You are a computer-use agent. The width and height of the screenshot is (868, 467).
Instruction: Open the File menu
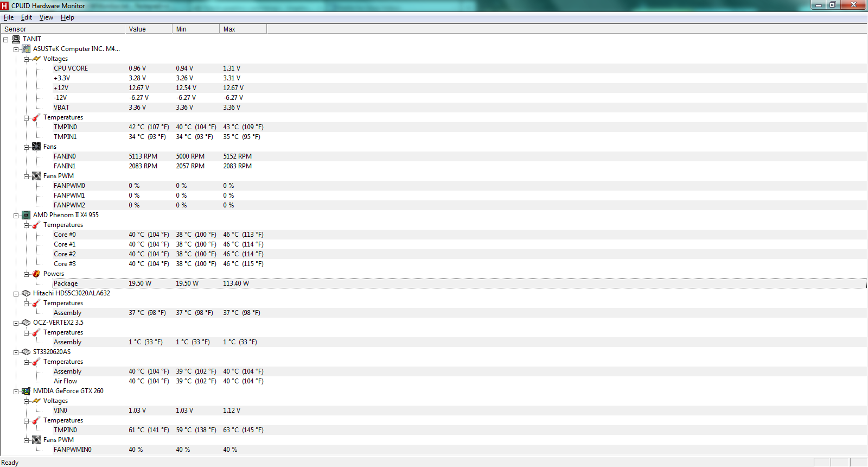(x=9, y=17)
